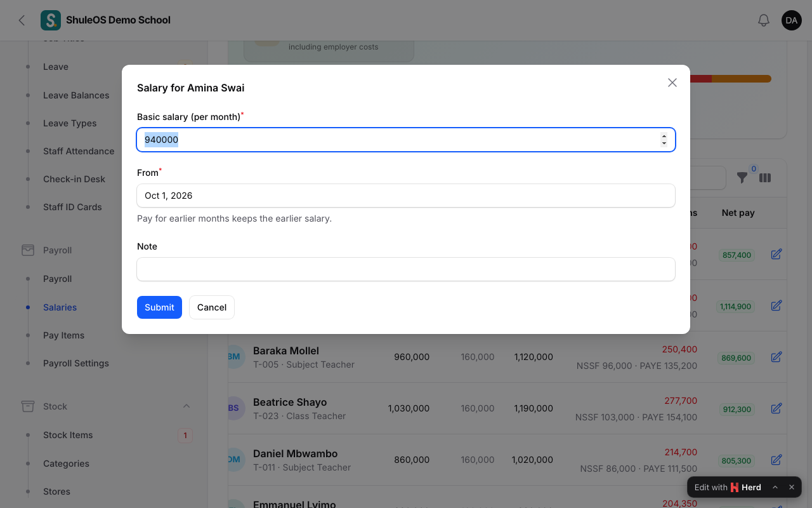Decrease basic salary with the down stepper
Screen dimensions: 812x508
click(664, 144)
